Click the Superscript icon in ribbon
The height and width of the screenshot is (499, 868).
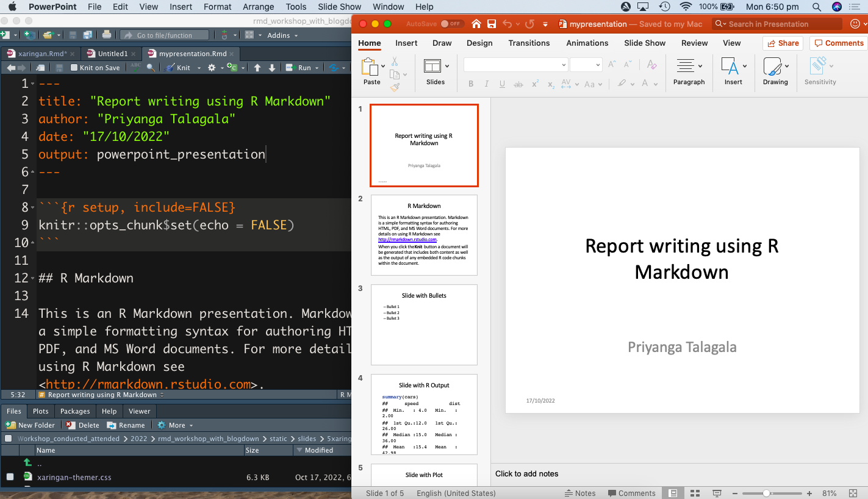[x=535, y=84]
